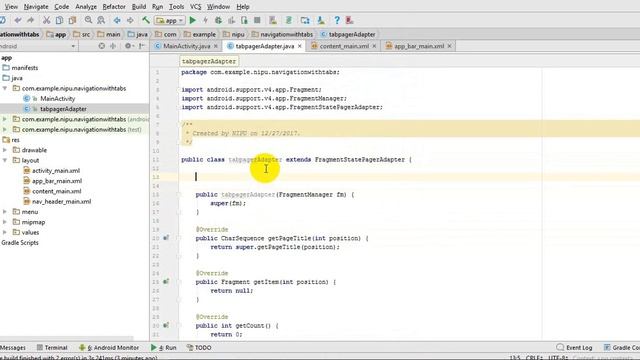Open Find with the magnifier icon
This screenshot has width=640, height=360.
[x=89, y=20]
